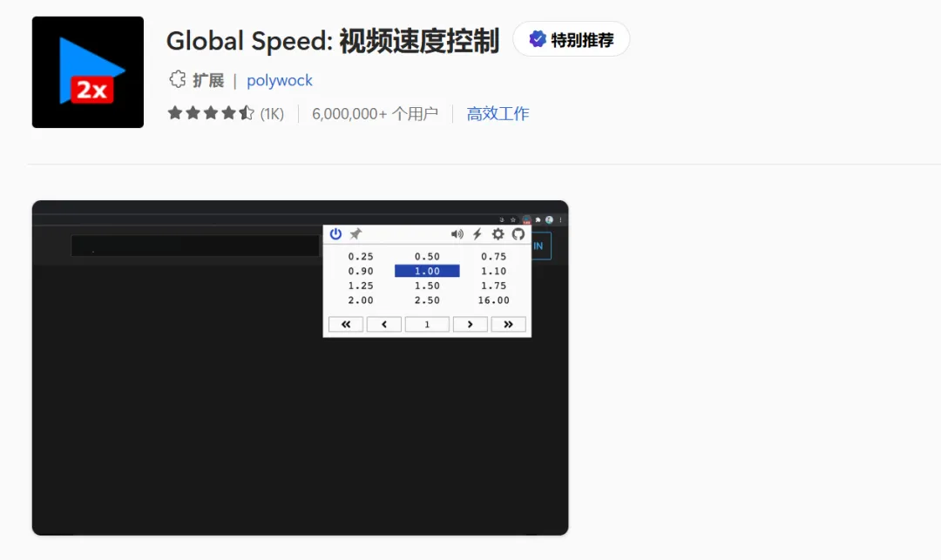Select speed 0.75
Screen dimensions: 941x560
493,256
